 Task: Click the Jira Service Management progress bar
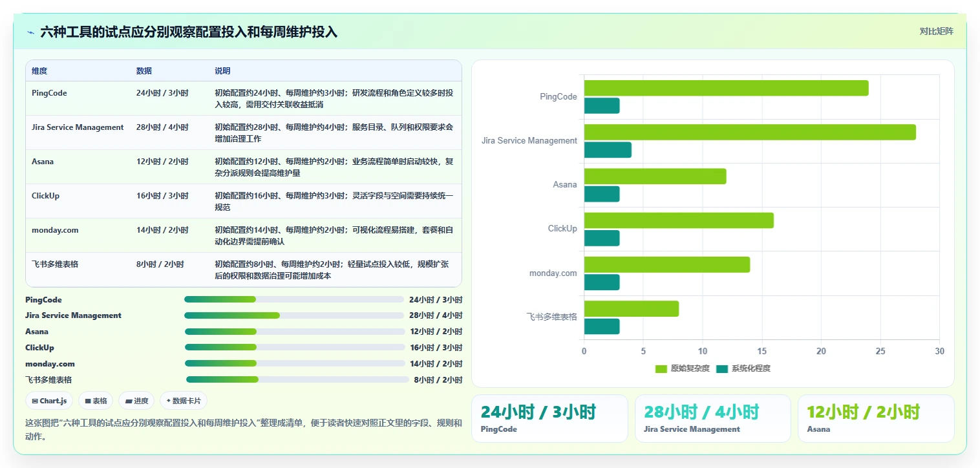click(x=293, y=315)
